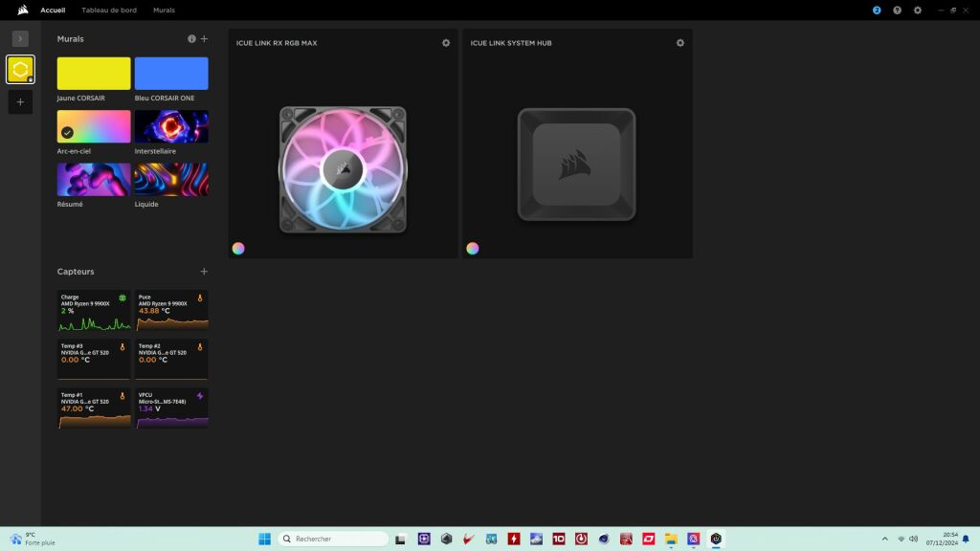The width and height of the screenshot is (980, 551).
Task: Show hidden icons in the system tray
Action: tap(884, 539)
